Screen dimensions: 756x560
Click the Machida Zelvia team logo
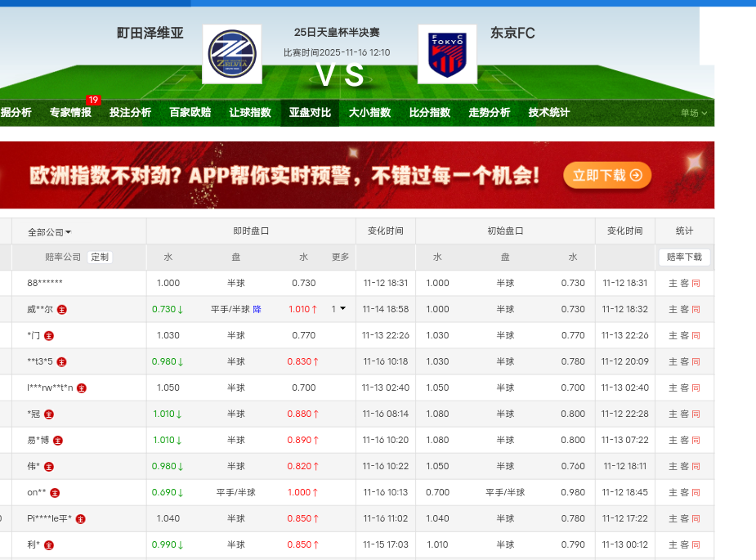(x=232, y=54)
